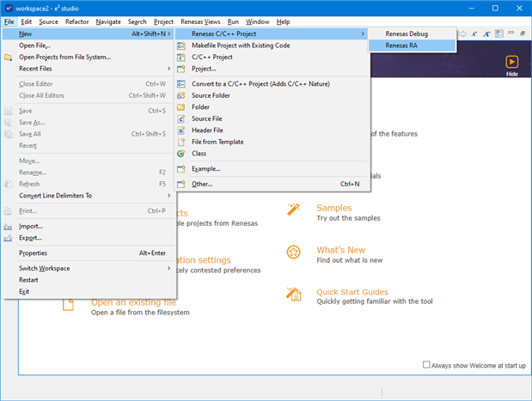Open the Help menu

coord(283,21)
